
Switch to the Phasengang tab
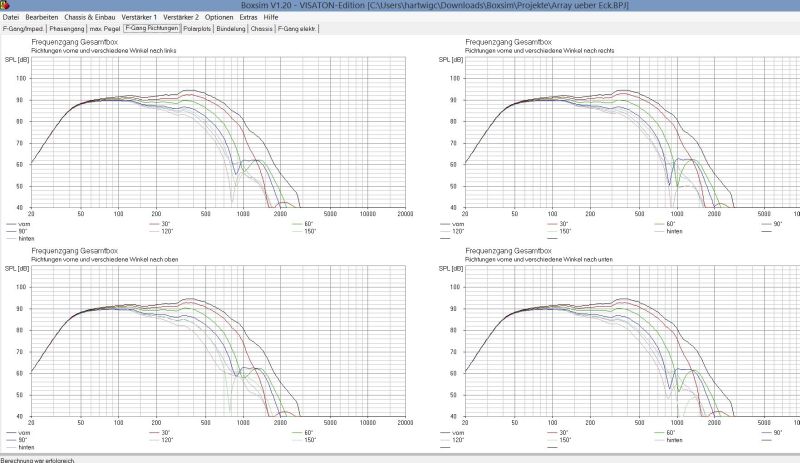point(67,29)
